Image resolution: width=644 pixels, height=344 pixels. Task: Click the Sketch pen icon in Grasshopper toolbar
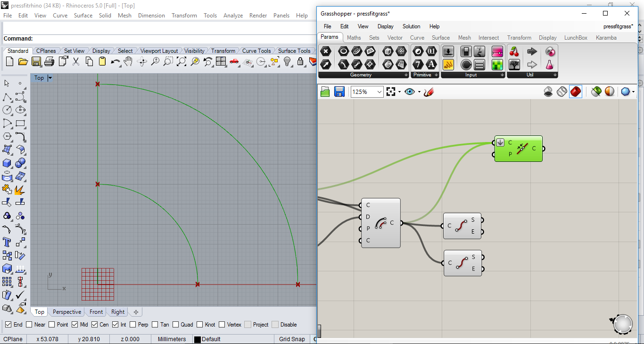click(x=428, y=92)
